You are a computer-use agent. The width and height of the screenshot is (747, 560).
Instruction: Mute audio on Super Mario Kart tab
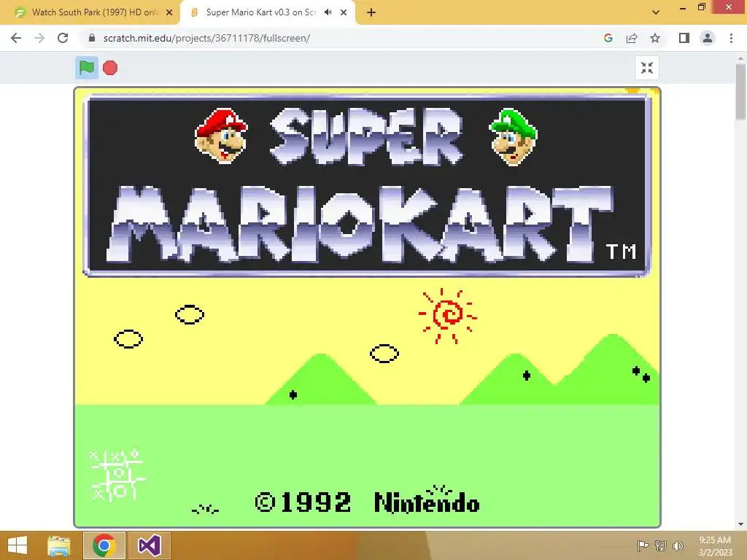[328, 12]
